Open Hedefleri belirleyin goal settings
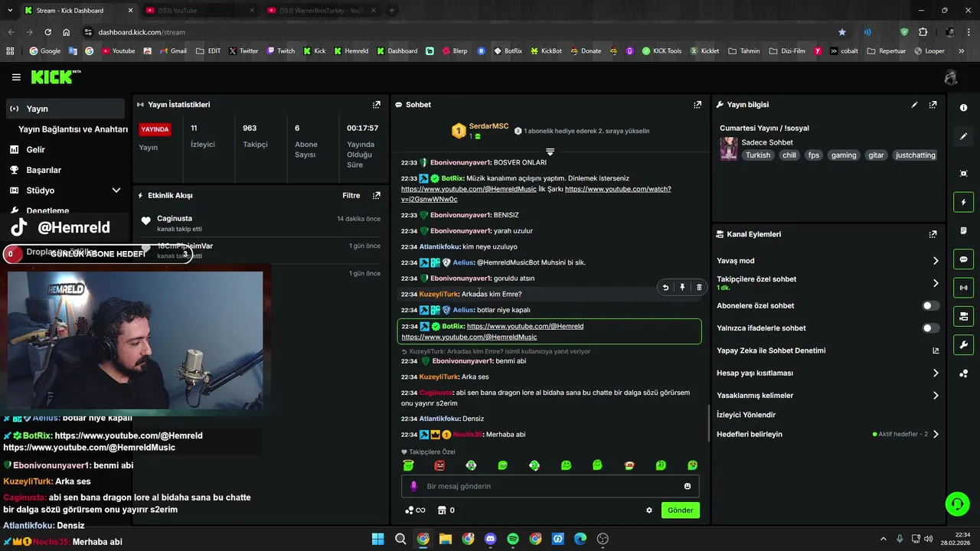The image size is (980, 551). point(936,435)
